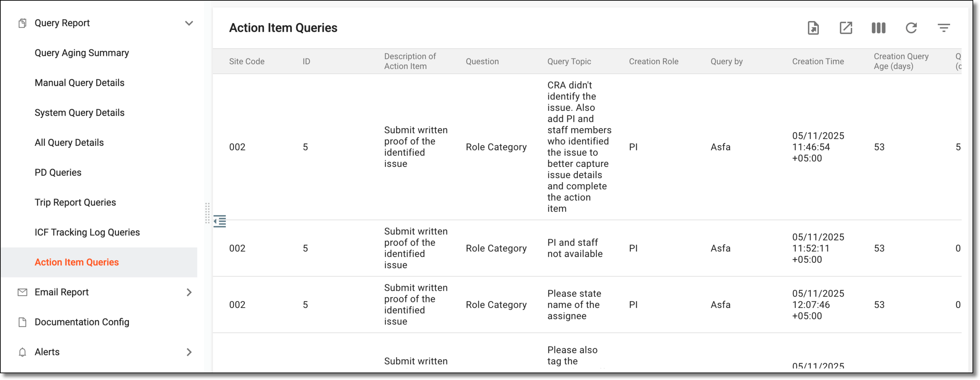
Task: Sort by Creation Time column header
Action: tap(818, 62)
